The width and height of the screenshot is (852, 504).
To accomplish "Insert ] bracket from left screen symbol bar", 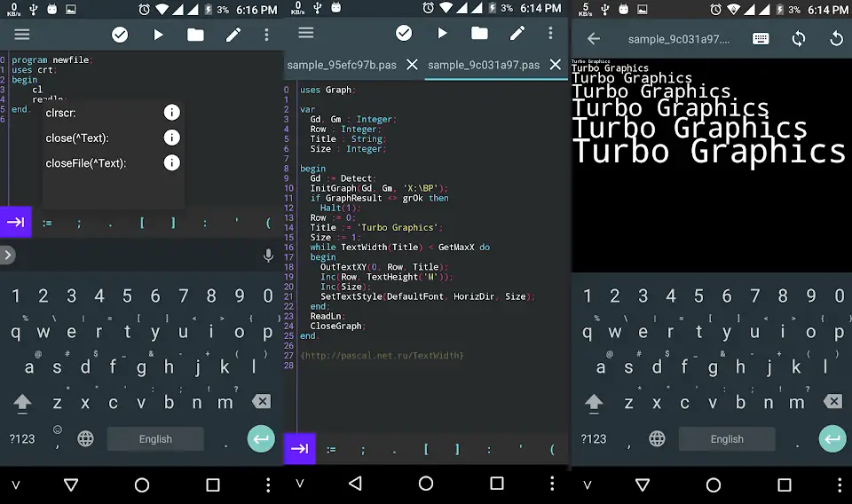I will click(173, 223).
